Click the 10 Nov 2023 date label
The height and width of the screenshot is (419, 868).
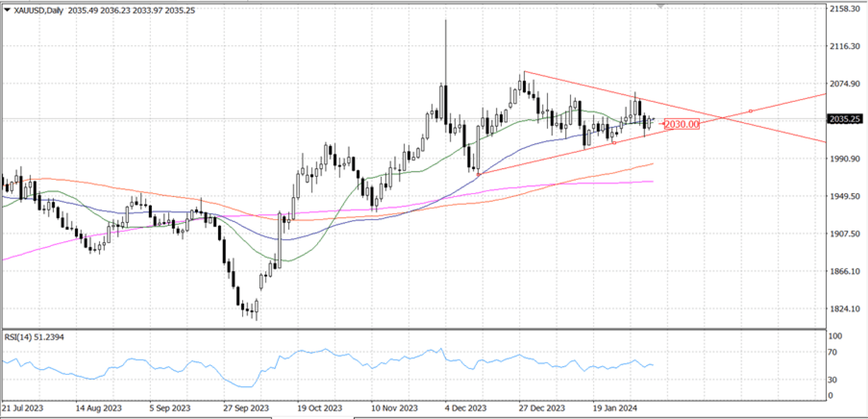click(394, 408)
